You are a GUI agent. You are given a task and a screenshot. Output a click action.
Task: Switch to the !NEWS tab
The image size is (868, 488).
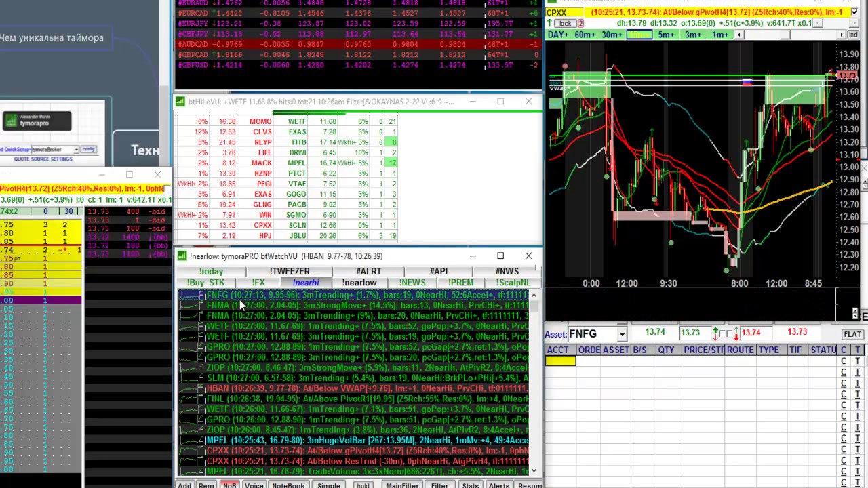click(x=412, y=283)
